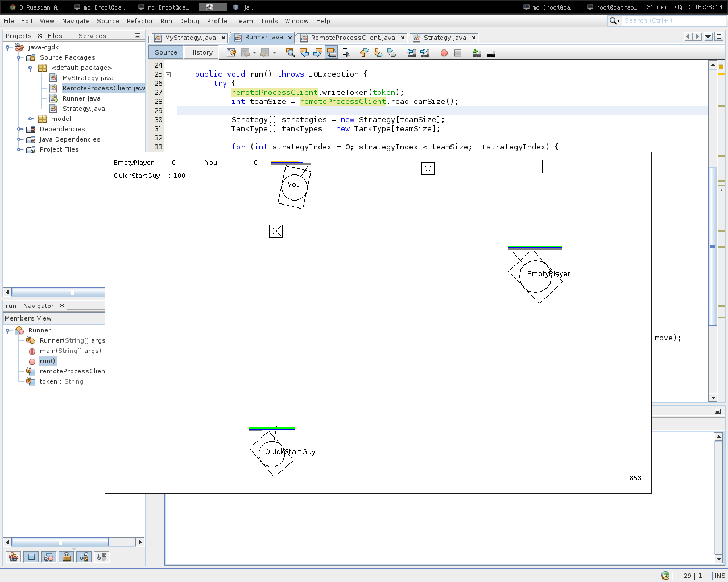Click the Shift Line Left icon
728x582 pixels.
411,53
